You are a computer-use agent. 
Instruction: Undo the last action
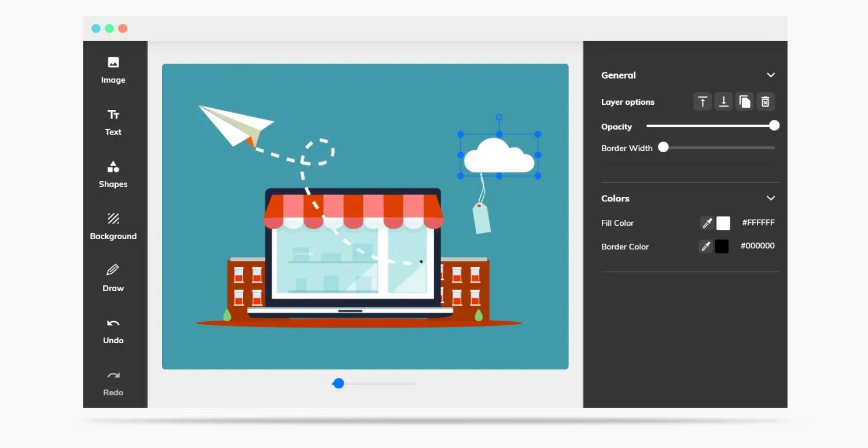[113, 330]
